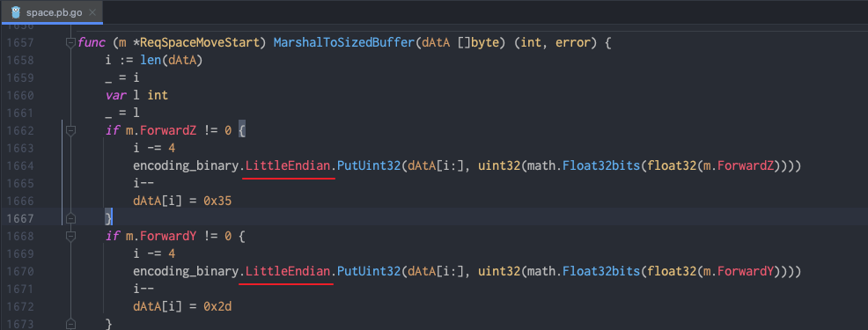Image resolution: width=868 pixels, height=330 pixels.
Task: Switch to the space.pb.go tab
Action: point(53,12)
